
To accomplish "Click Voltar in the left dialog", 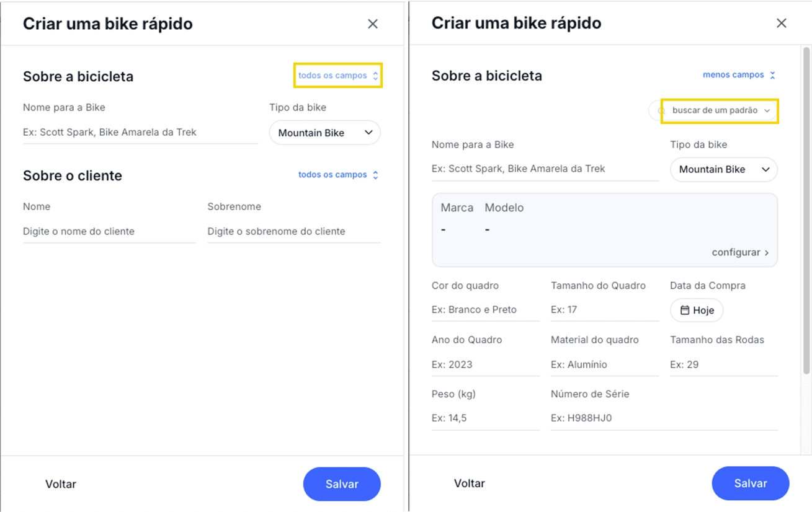I will [x=61, y=484].
